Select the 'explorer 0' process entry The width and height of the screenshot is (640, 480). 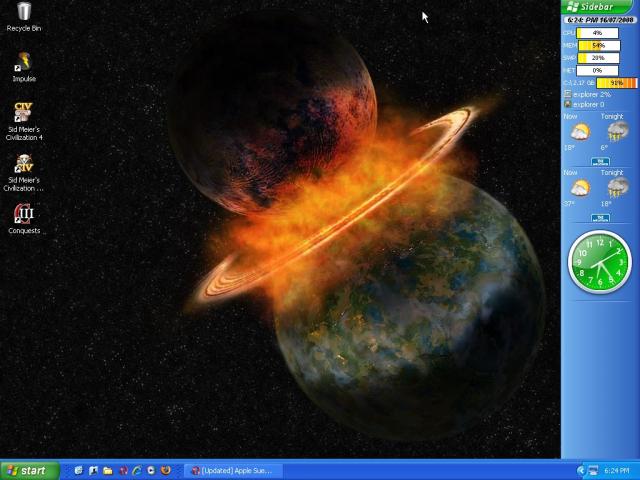(x=584, y=104)
